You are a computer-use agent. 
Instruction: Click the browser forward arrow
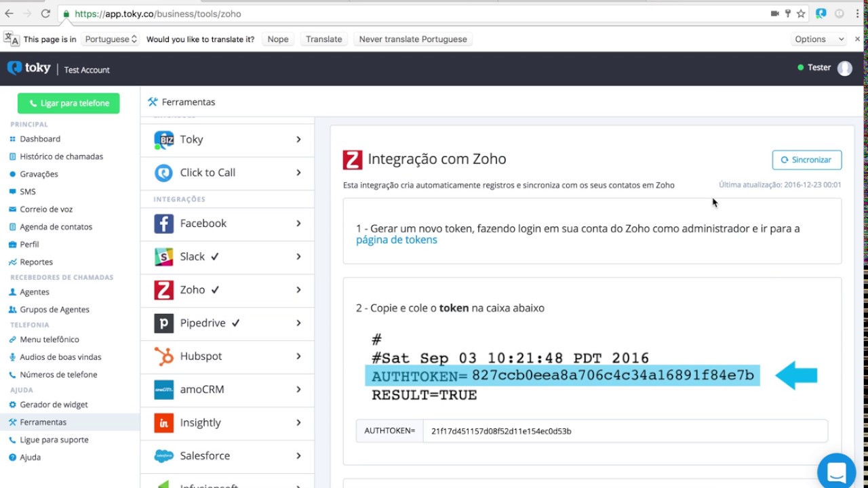pos(27,14)
